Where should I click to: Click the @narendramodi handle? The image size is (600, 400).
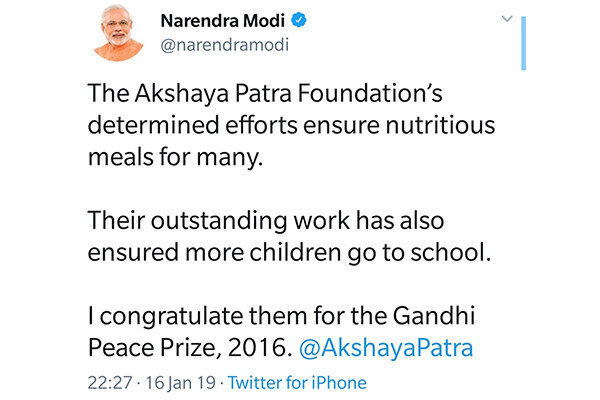click(x=219, y=45)
